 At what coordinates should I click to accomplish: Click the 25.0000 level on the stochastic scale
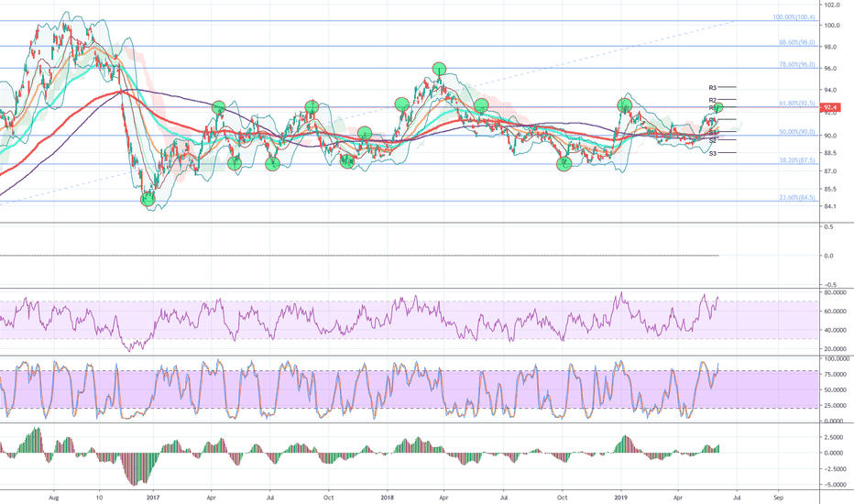point(835,406)
